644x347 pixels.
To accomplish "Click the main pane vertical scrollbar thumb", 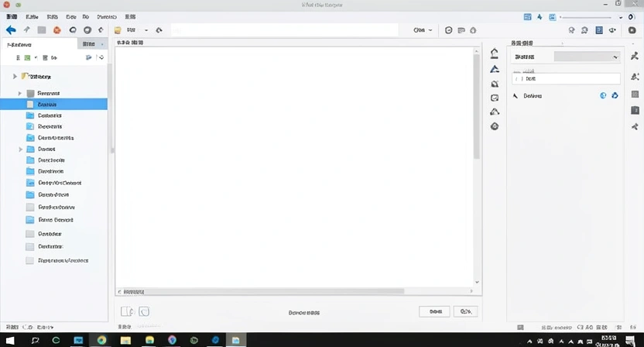I will (x=477, y=107).
